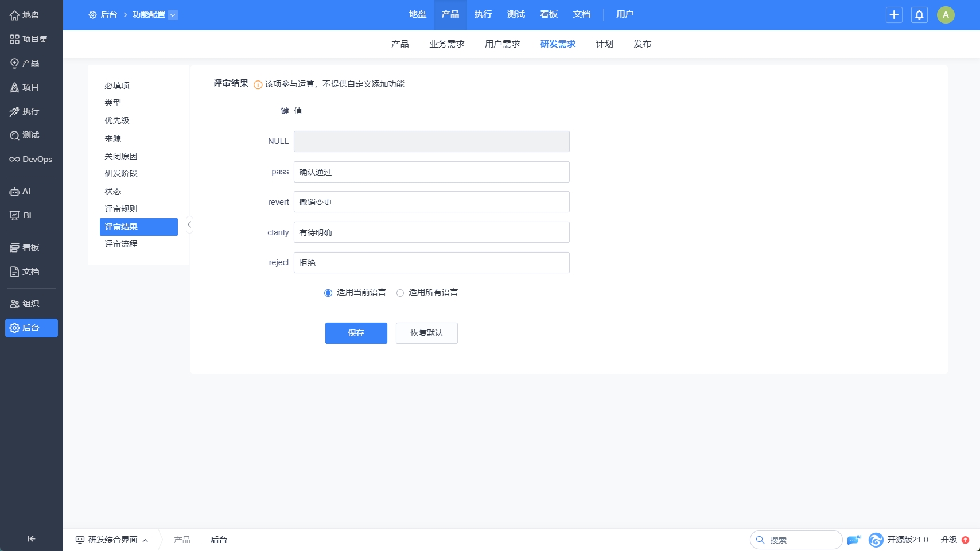Click 开源版21.0 version link

pos(908,540)
